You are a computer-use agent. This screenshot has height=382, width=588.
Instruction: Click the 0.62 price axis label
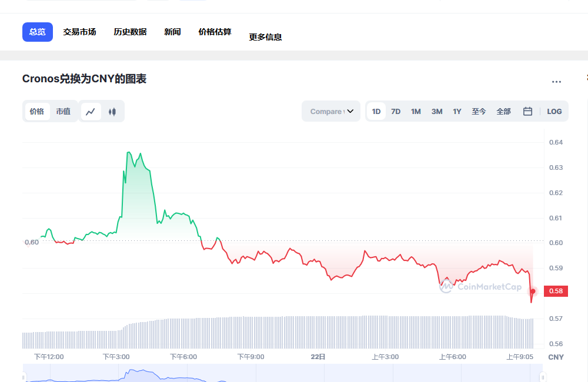click(556, 193)
